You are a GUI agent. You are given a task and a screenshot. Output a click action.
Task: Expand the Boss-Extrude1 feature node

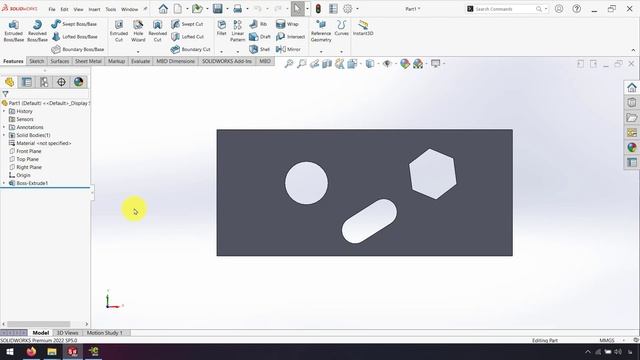click(4, 183)
